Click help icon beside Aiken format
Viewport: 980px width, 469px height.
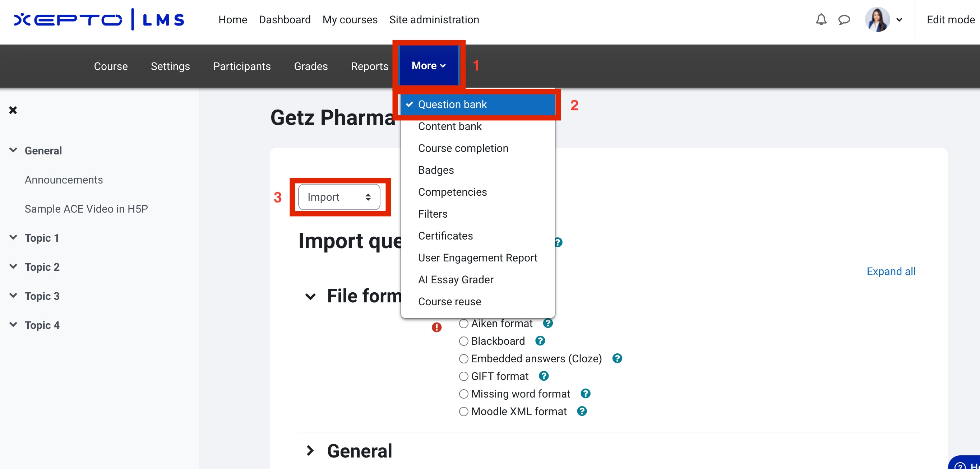pos(547,323)
